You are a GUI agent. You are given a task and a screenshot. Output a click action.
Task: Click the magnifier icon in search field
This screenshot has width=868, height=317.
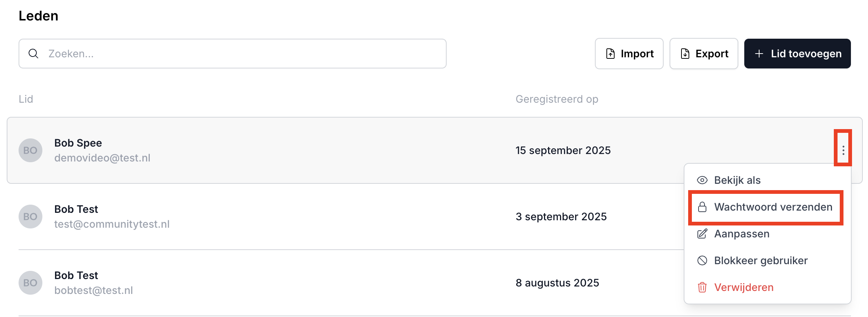coord(33,54)
